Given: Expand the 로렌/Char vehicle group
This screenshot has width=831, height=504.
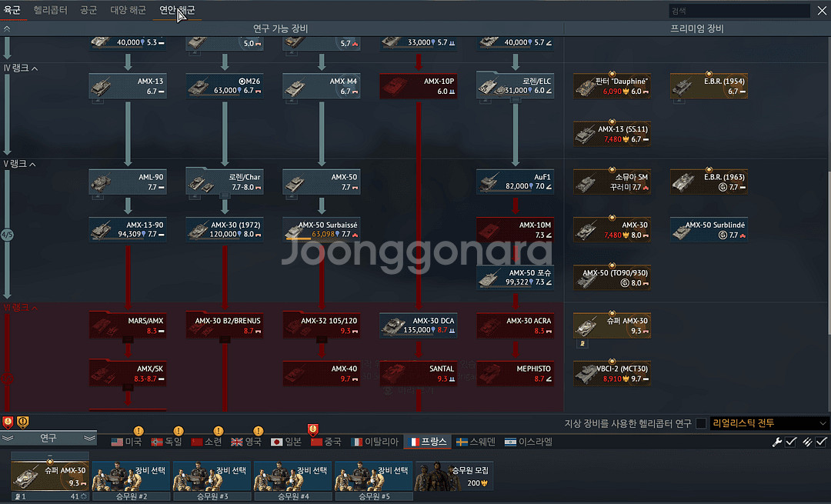Looking at the screenshot, I should [x=225, y=196].
